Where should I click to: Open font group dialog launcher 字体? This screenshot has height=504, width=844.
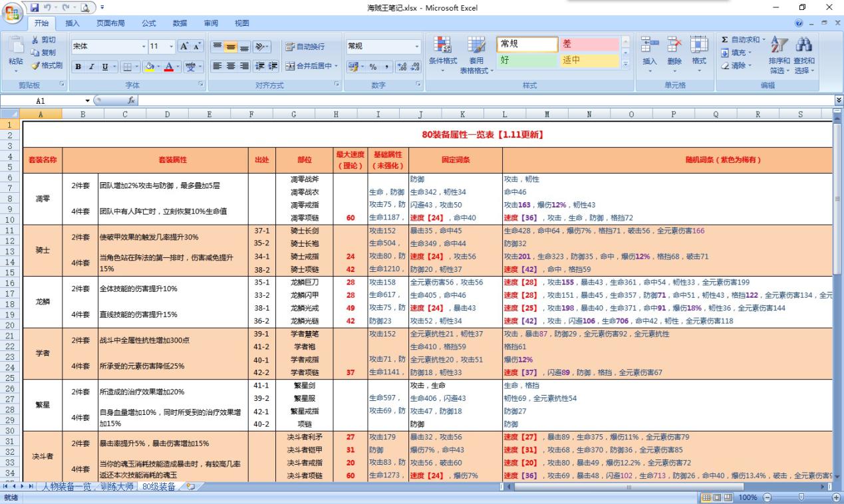click(x=200, y=85)
